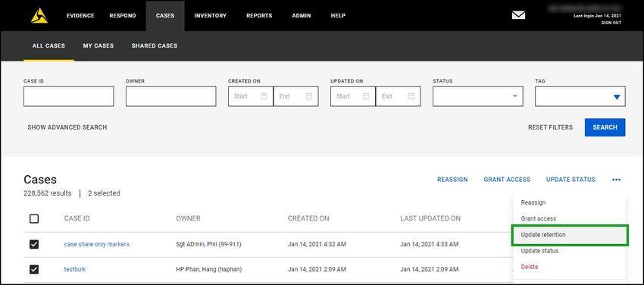The image size is (644, 285).
Task: Switch to the Shared Cases tab
Action: click(155, 45)
